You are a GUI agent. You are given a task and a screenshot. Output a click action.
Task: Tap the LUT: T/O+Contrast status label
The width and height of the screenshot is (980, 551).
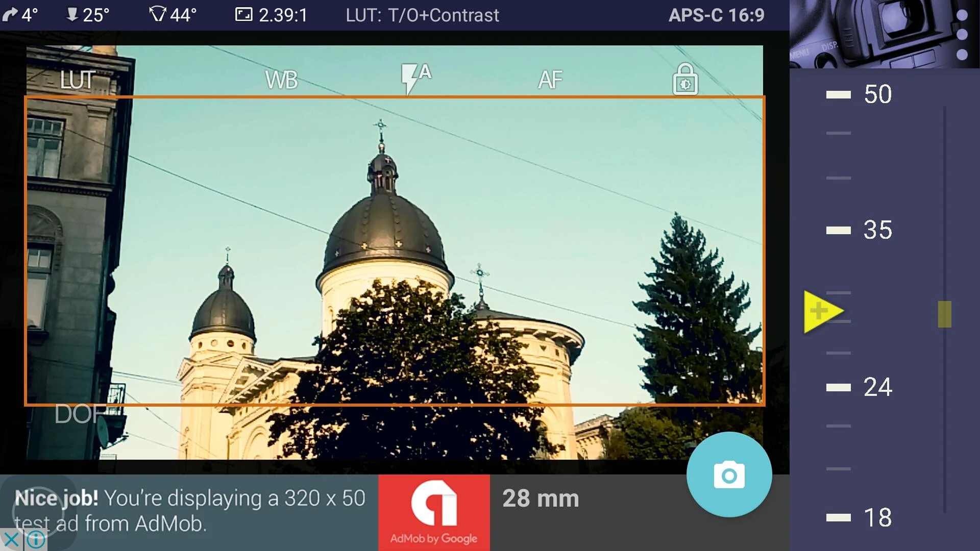[422, 15]
